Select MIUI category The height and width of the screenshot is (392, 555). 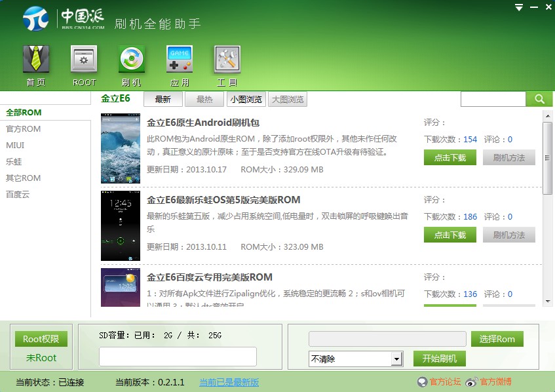coord(15,145)
